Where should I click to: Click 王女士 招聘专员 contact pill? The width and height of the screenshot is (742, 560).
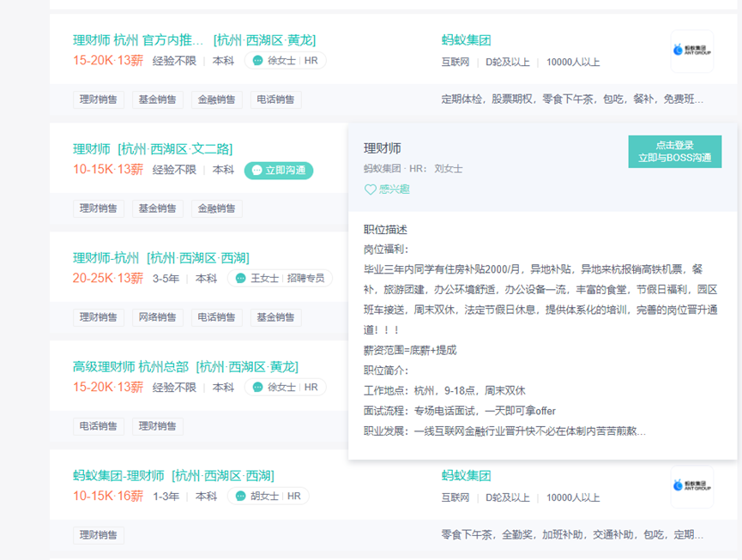[280, 278]
